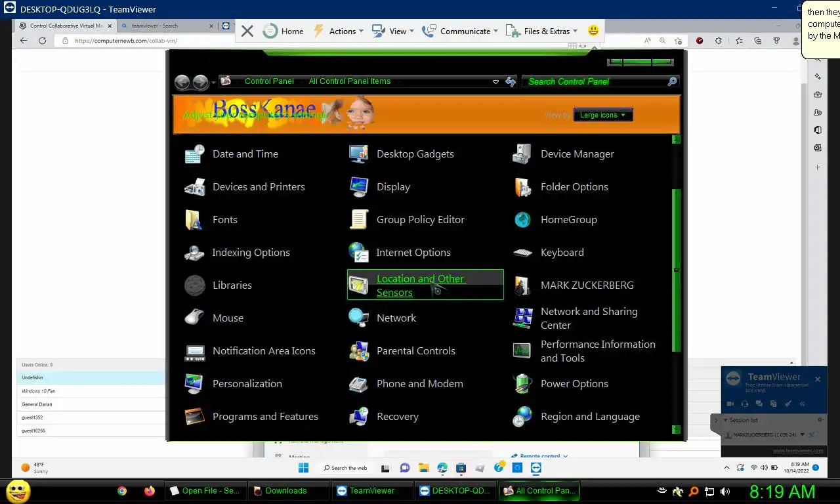Open file transfer icon in TeamViewer panel
This screenshot has width=840, height=504.
click(x=774, y=404)
